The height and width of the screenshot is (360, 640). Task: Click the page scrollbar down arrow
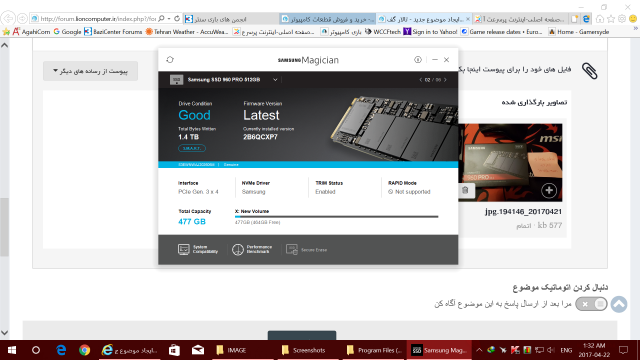click(x=4, y=333)
